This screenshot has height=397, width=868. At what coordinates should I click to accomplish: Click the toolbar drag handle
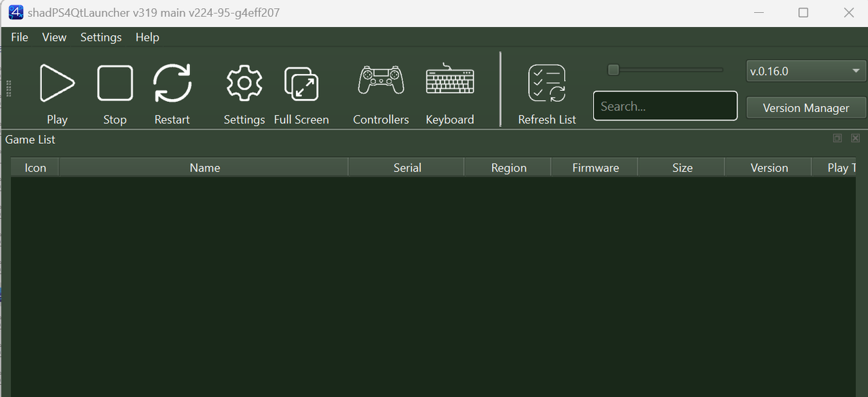[8, 88]
